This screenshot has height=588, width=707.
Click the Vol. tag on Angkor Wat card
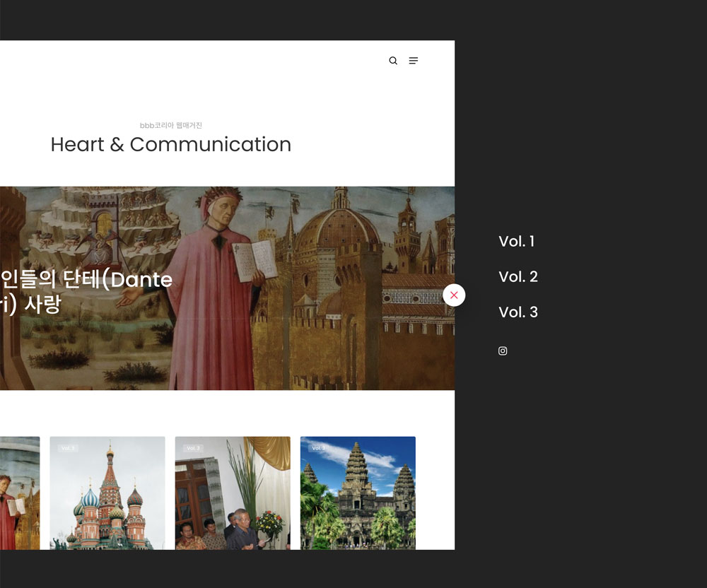click(x=319, y=448)
